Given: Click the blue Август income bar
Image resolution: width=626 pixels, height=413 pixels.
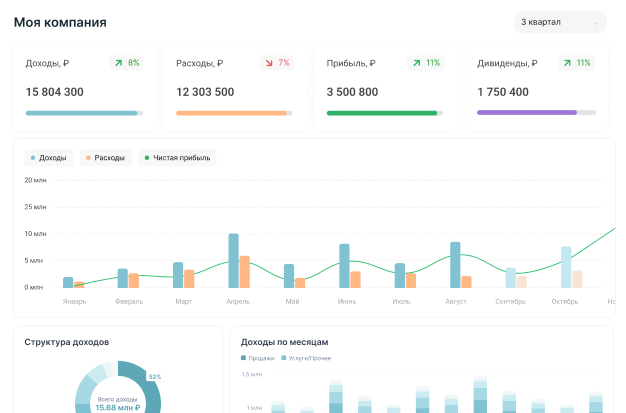Looking at the screenshot, I should tap(455, 265).
